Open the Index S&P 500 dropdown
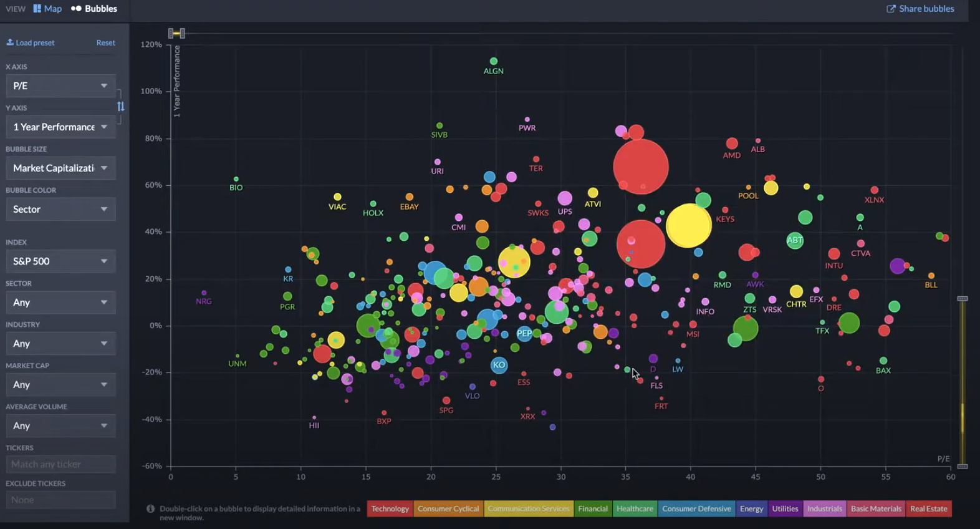Image resolution: width=980 pixels, height=529 pixels. (x=60, y=261)
